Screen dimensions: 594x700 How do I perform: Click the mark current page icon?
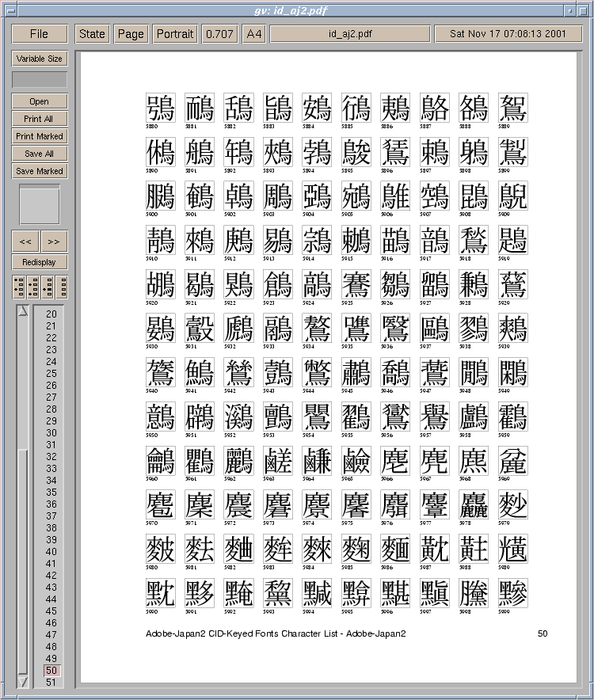[47, 287]
